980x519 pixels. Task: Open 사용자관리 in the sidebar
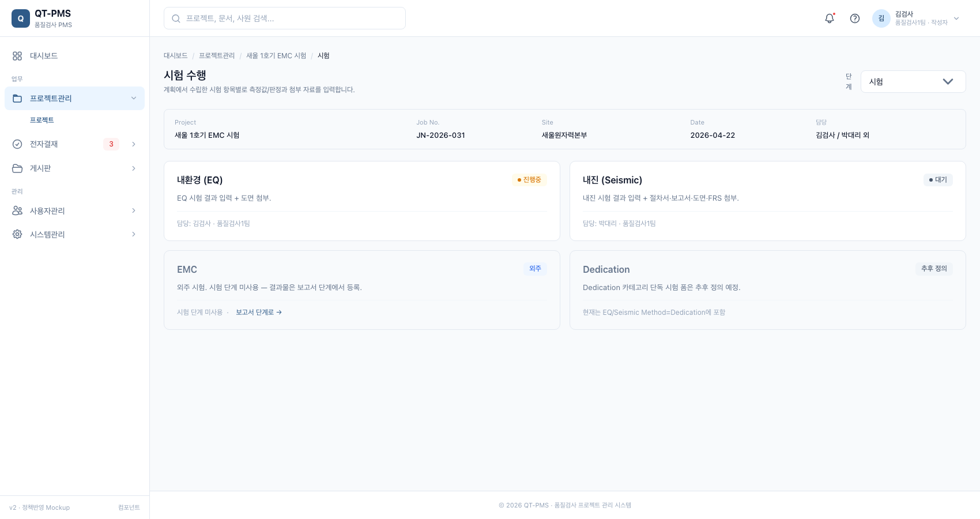tap(74, 210)
